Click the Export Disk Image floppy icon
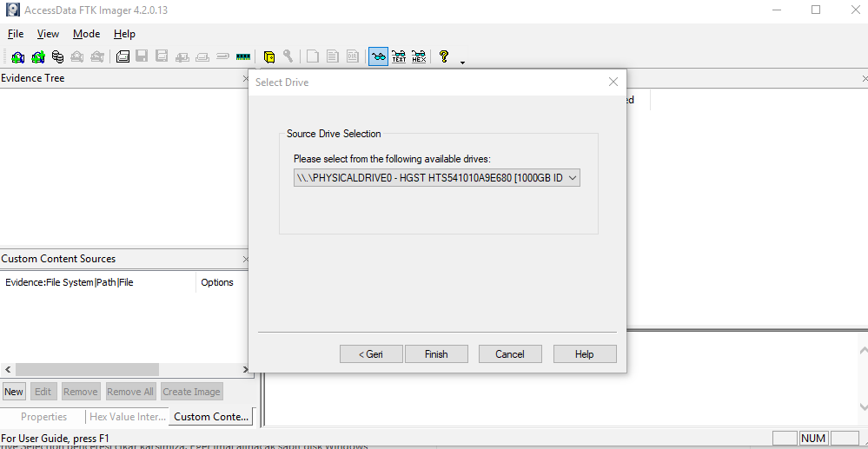Viewport: 868px width, 449px height. click(142, 56)
